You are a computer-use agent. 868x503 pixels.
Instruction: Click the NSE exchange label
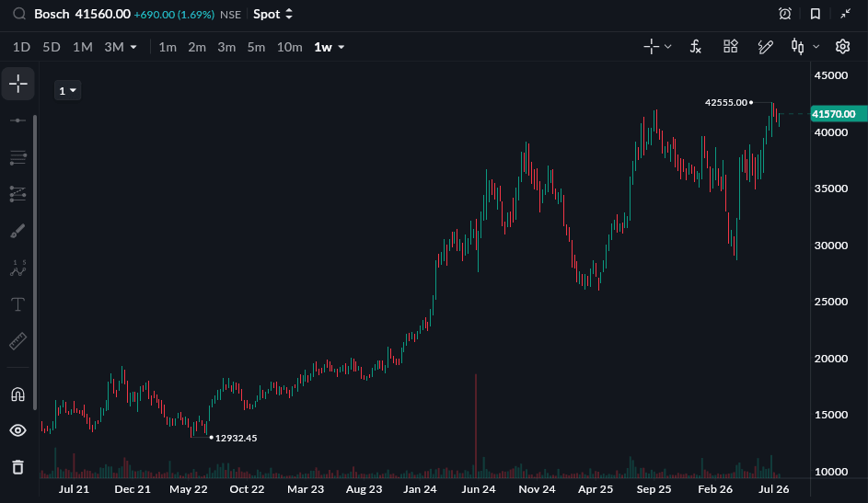(x=230, y=15)
